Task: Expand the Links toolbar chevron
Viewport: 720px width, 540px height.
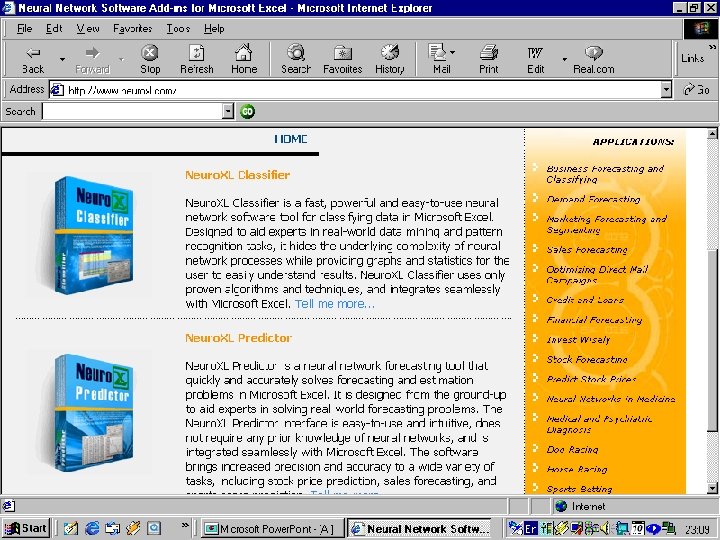Action: pos(712,47)
